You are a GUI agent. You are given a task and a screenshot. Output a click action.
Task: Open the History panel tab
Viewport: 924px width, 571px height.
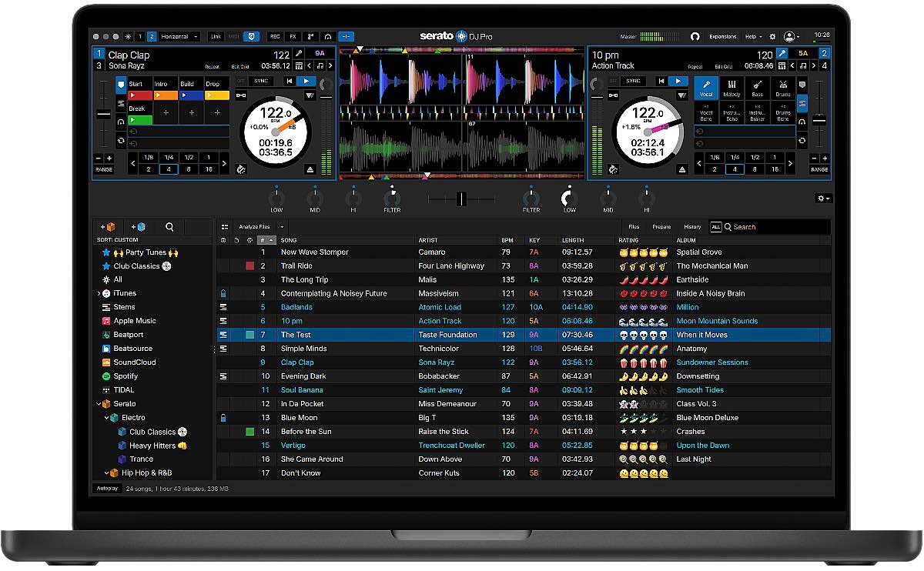pos(692,227)
